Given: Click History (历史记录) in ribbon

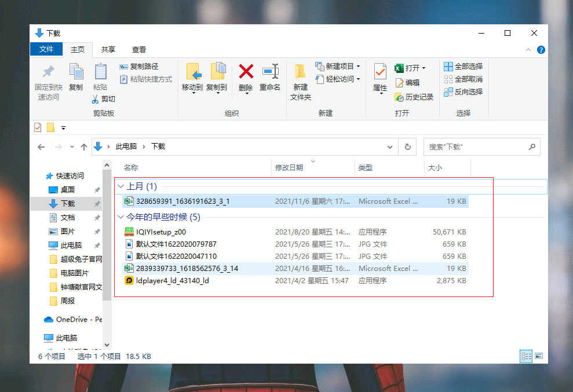Looking at the screenshot, I should tap(414, 97).
